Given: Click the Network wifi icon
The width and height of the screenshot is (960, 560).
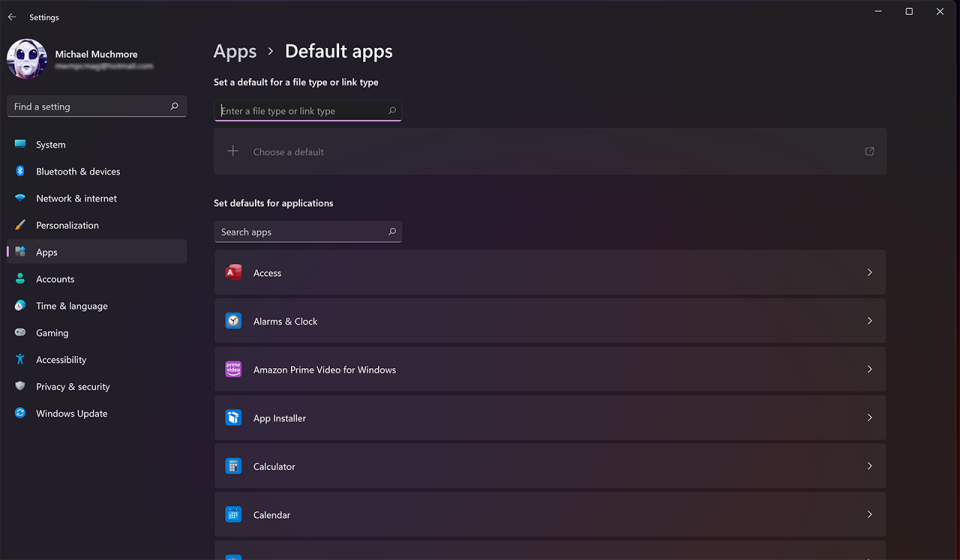Looking at the screenshot, I should [20, 198].
